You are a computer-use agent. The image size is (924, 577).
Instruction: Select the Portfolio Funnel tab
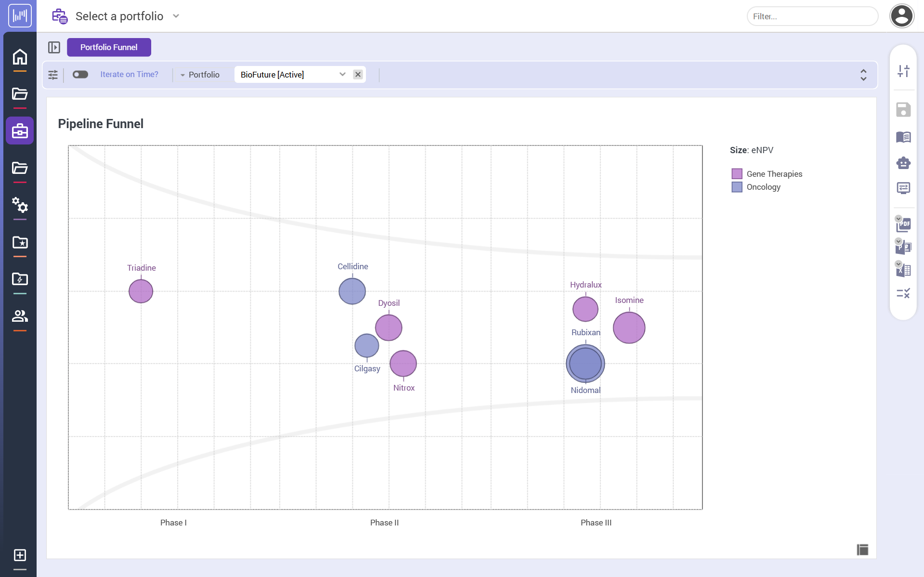coord(109,47)
